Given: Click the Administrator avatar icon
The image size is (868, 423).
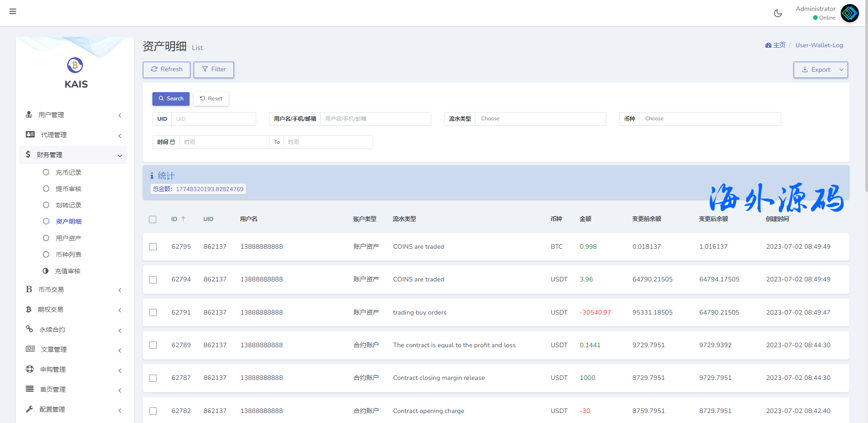Looking at the screenshot, I should pyautogui.click(x=849, y=13).
